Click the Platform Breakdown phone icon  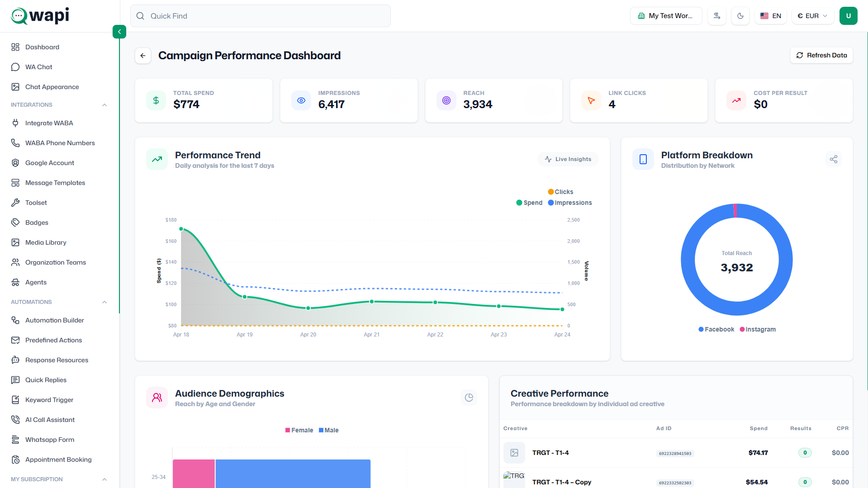click(x=643, y=159)
